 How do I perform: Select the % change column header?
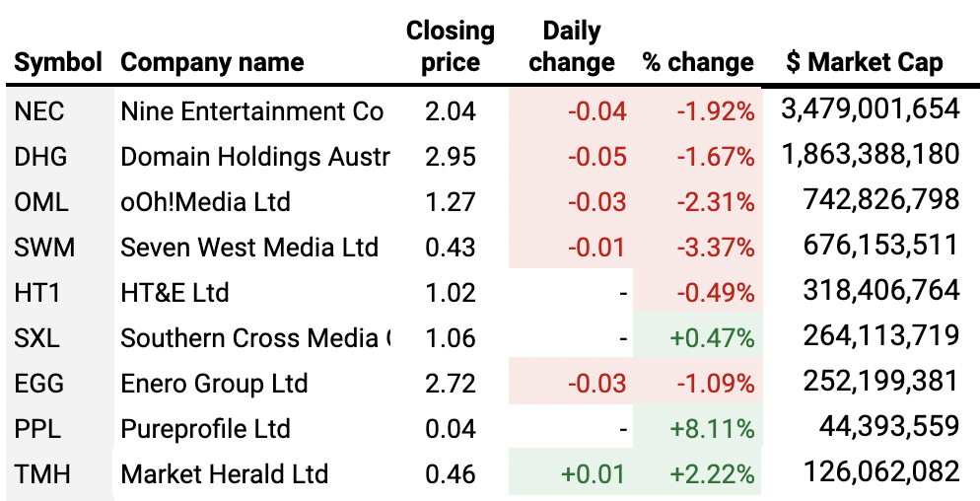click(698, 63)
